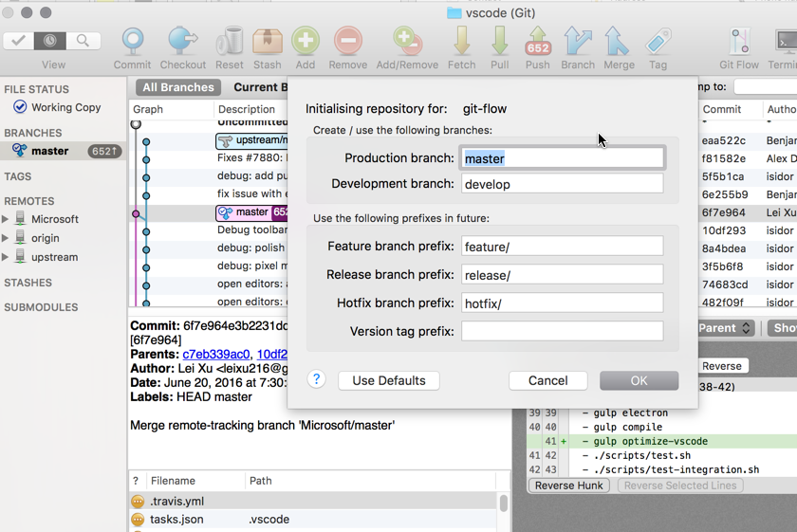Click the TAGS sidebar section

click(x=18, y=176)
